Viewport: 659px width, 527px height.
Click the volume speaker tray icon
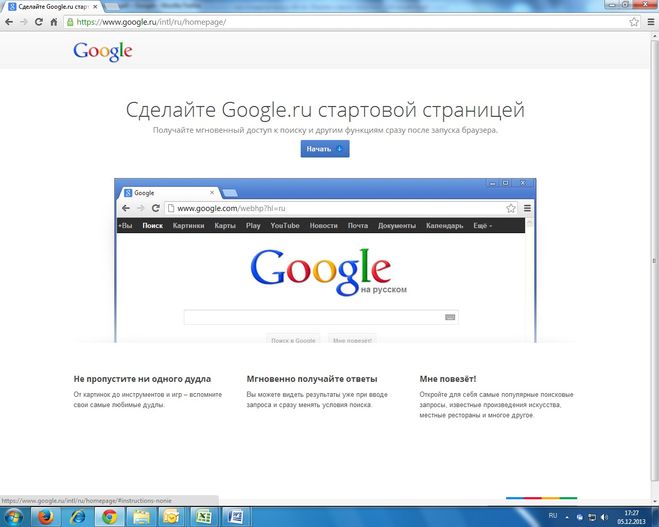605,517
